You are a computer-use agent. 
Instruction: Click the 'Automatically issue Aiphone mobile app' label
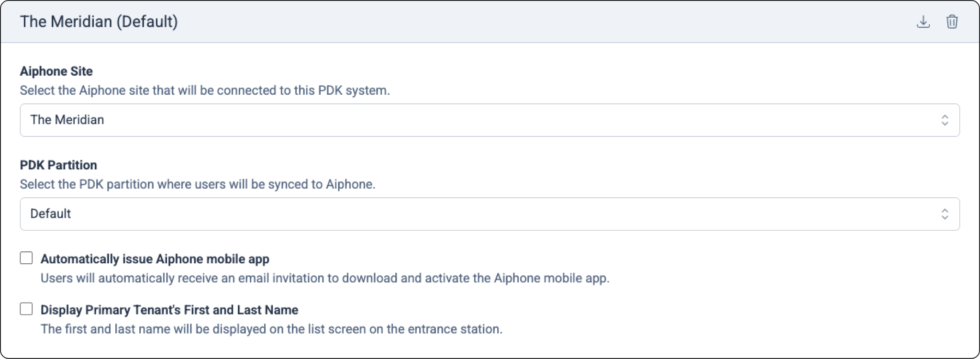coord(155,259)
